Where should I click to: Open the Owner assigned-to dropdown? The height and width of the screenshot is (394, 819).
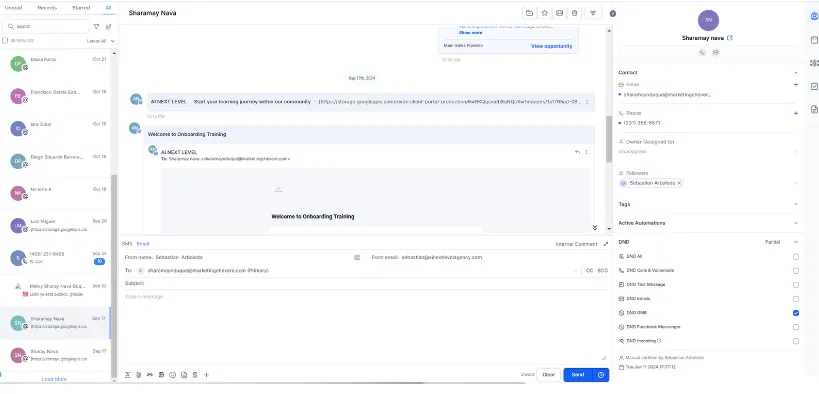pos(708,152)
